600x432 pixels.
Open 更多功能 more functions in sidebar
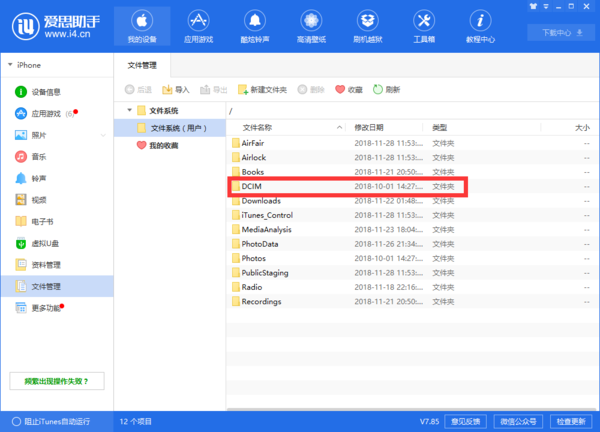click(x=57, y=308)
